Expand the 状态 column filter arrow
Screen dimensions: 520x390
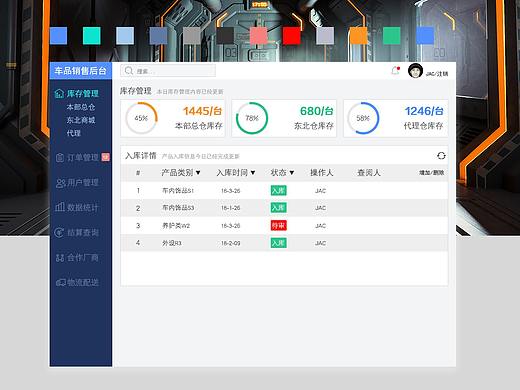click(292, 173)
